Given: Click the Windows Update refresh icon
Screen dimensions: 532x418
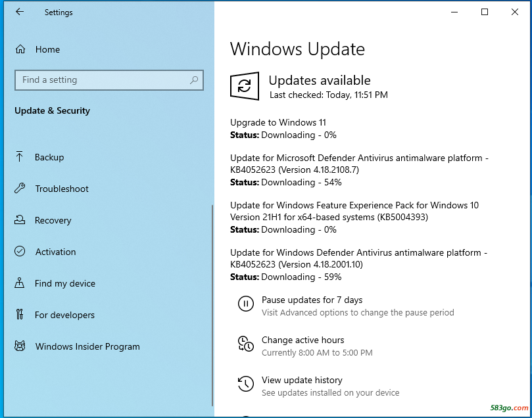Looking at the screenshot, I should point(244,86).
